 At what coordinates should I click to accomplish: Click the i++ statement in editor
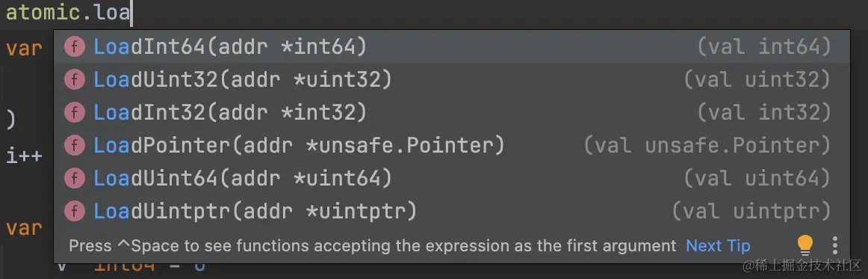tap(24, 155)
